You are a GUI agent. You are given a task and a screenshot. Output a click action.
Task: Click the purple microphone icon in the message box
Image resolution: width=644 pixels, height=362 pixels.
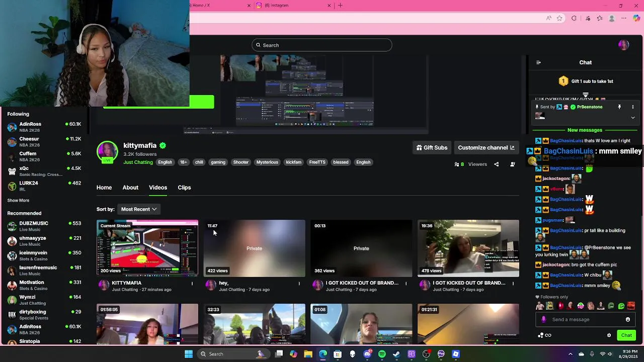pyautogui.click(x=543, y=319)
